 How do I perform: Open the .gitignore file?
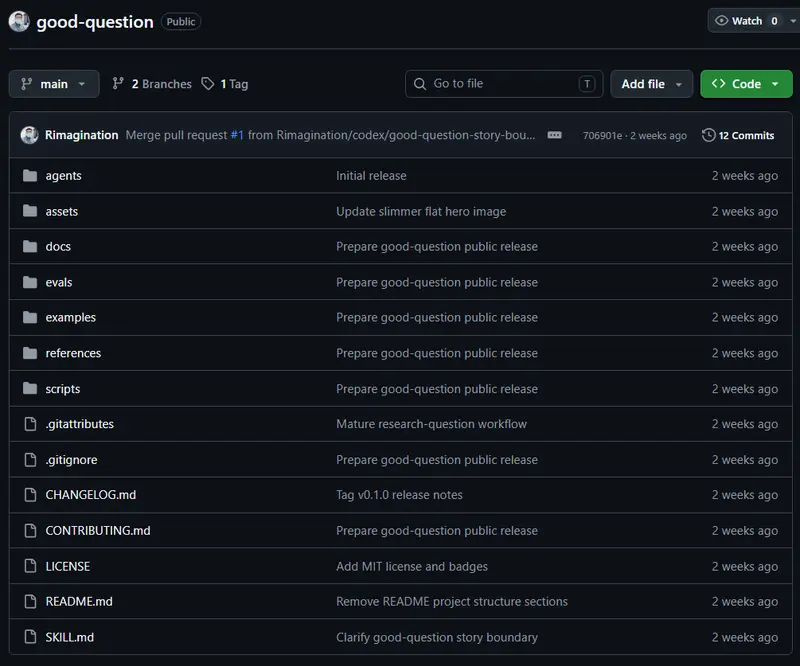pos(71,460)
